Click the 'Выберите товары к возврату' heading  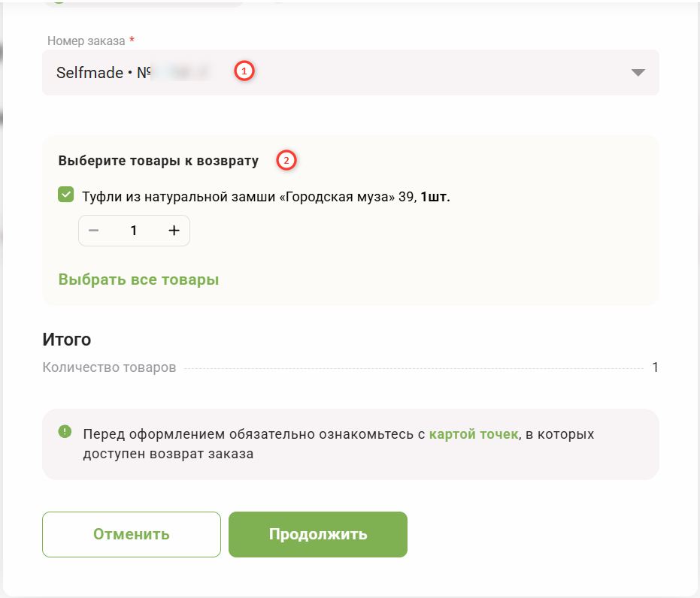pos(159,161)
